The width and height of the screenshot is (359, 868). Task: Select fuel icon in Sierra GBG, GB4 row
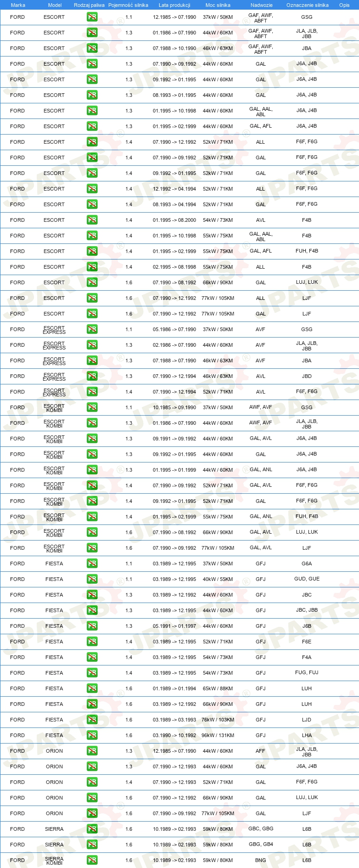click(x=92, y=845)
